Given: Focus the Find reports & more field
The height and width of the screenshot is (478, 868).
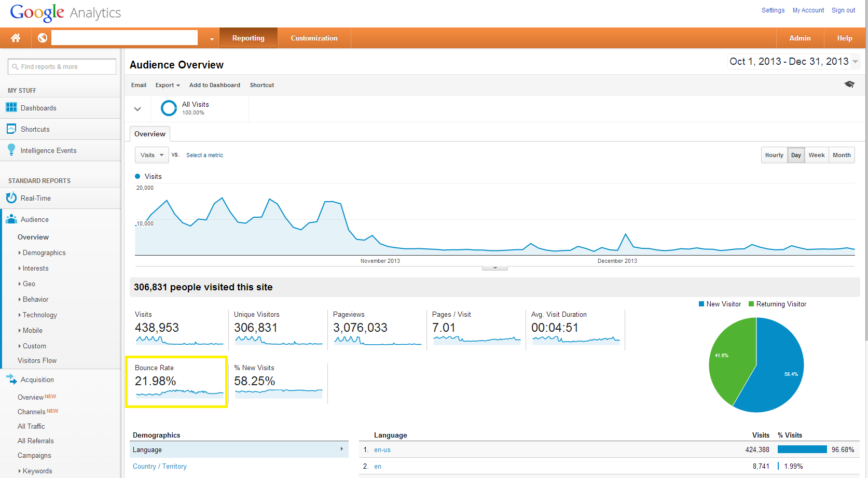Looking at the screenshot, I should point(62,66).
